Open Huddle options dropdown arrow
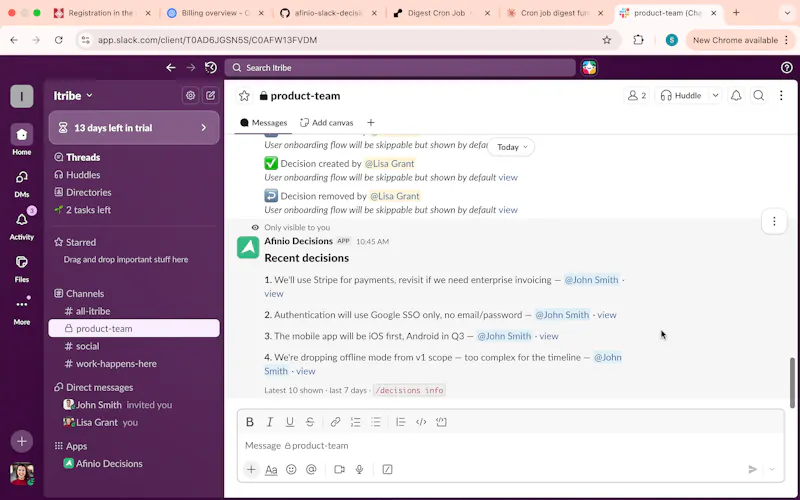Screen dimensions: 800x500 pyautogui.click(x=715, y=95)
